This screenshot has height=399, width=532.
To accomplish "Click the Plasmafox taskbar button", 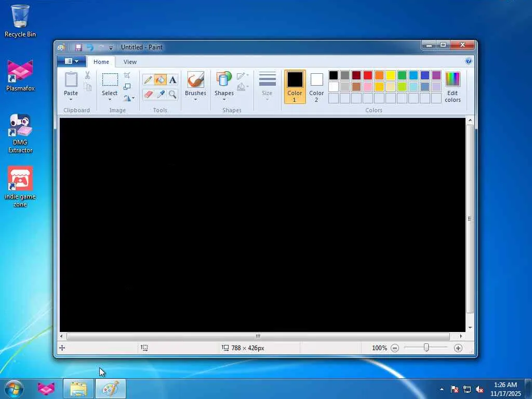I will 46,389.
